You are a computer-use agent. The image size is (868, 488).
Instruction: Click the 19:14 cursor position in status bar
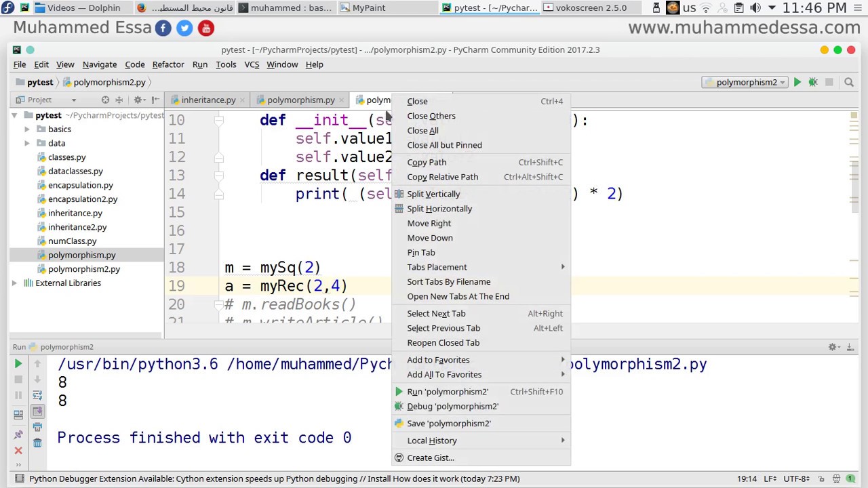pyautogui.click(x=747, y=479)
